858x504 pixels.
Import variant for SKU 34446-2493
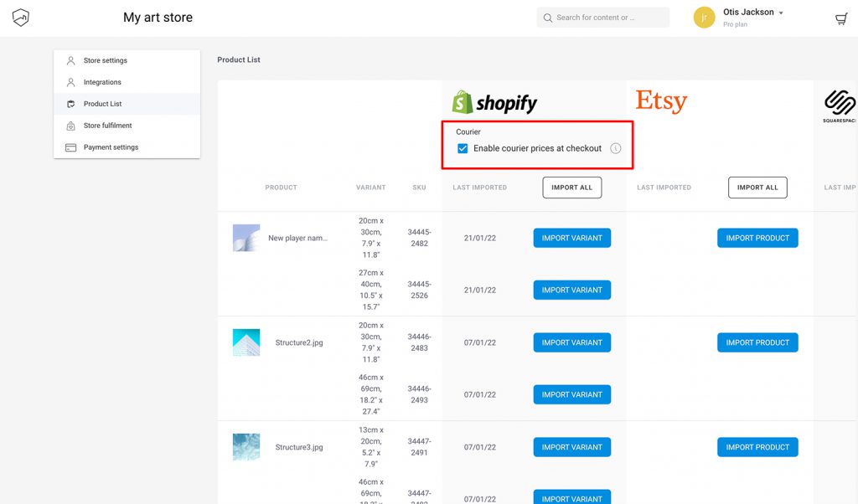(x=571, y=394)
